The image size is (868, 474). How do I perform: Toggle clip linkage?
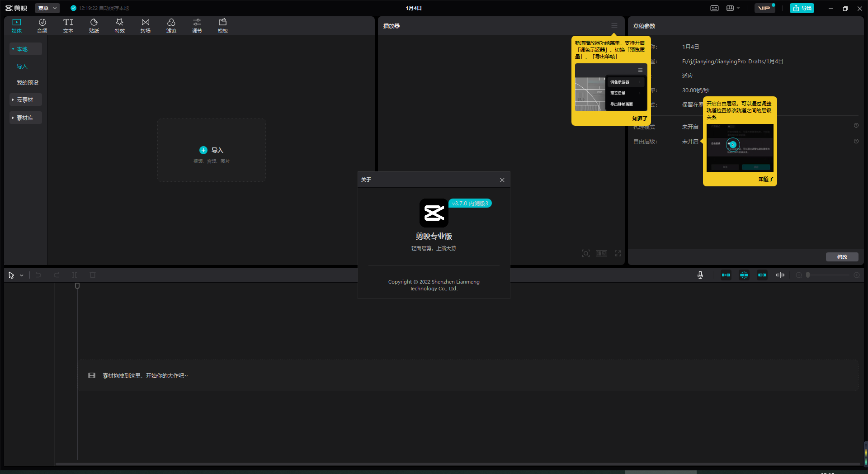point(762,275)
